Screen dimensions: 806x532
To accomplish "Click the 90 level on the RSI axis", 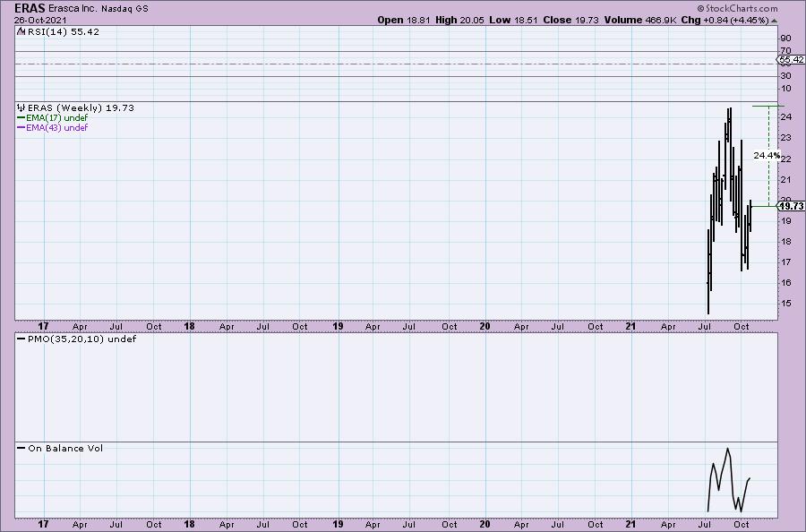I will [785, 38].
